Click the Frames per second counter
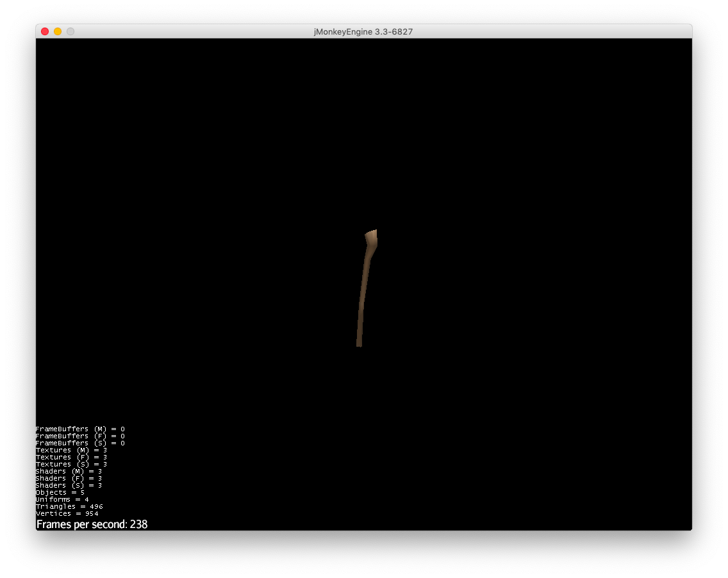728x578 pixels. point(92,524)
